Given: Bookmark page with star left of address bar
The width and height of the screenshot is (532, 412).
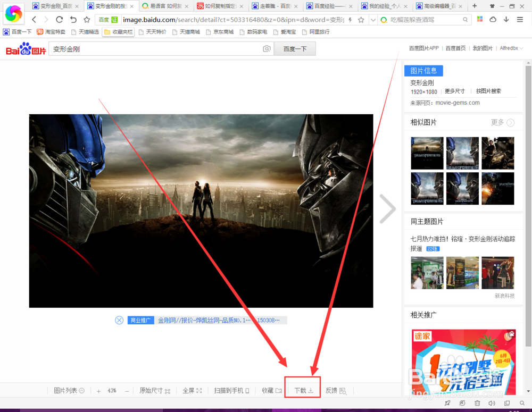Looking at the screenshot, I should click(x=87, y=20).
